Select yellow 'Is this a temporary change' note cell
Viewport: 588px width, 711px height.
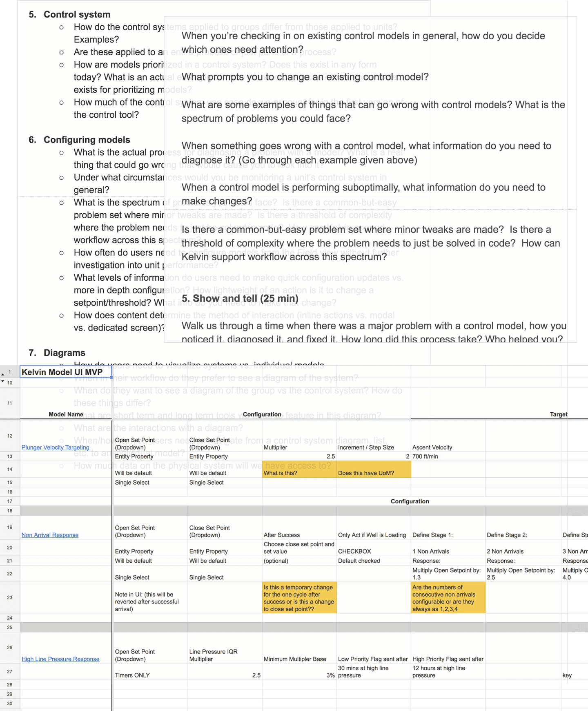(299, 598)
